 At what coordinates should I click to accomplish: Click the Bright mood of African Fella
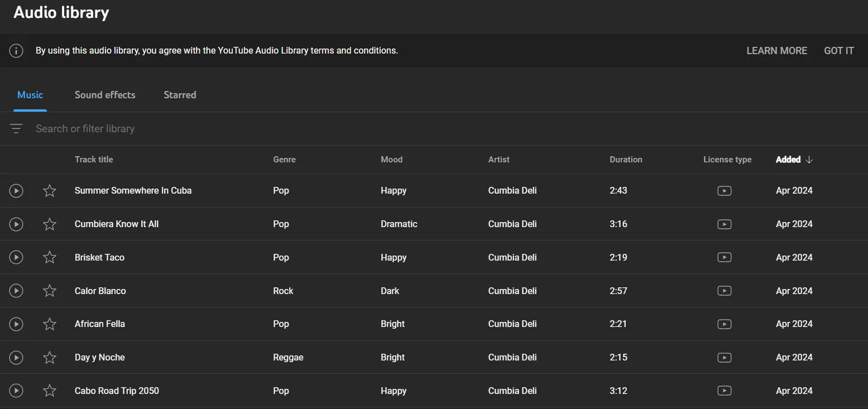coord(392,324)
